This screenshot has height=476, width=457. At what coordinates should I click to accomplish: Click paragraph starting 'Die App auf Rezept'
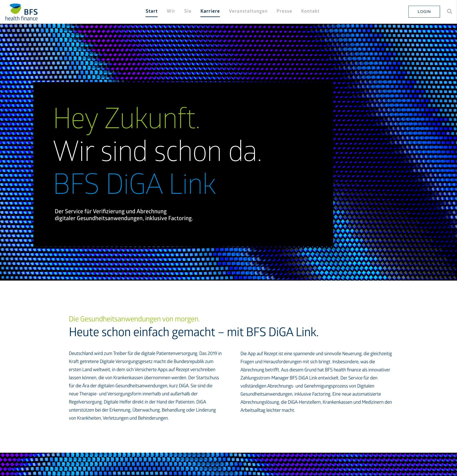point(316,382)
